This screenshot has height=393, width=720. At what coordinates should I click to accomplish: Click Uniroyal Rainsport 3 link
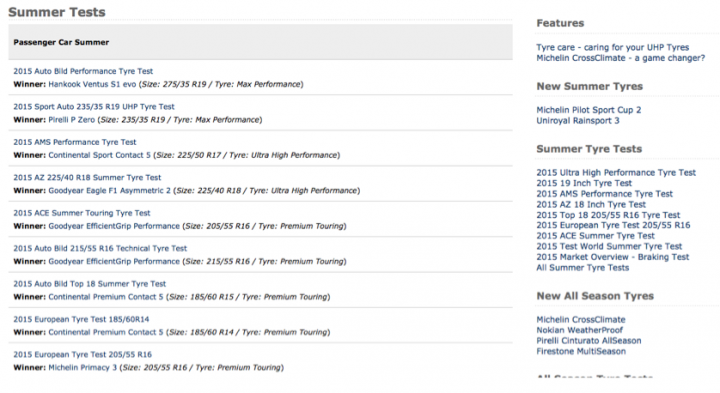point(578,121)
